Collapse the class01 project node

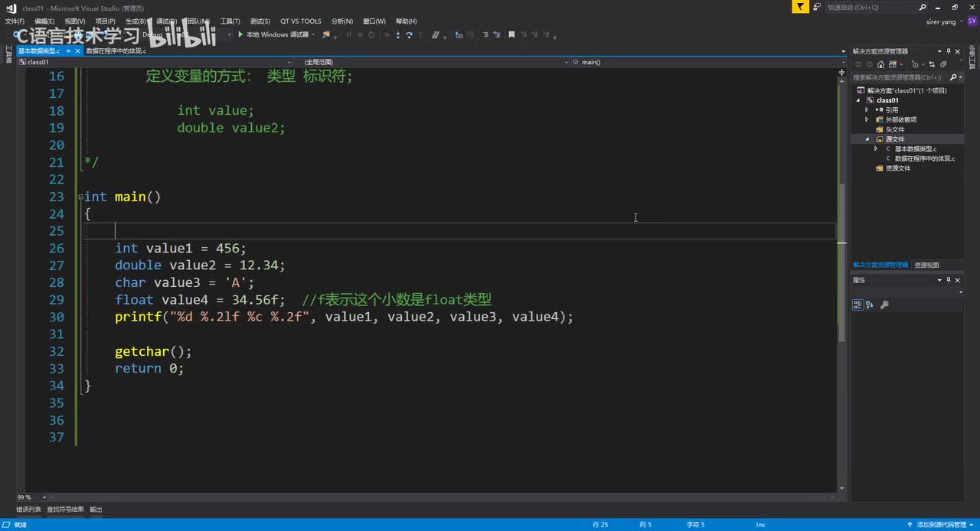(x=858, y=100)
